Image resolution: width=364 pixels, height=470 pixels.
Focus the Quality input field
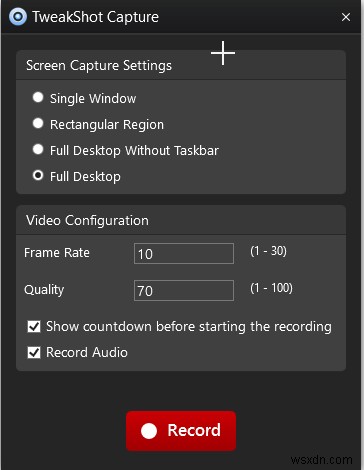[184, 291]
